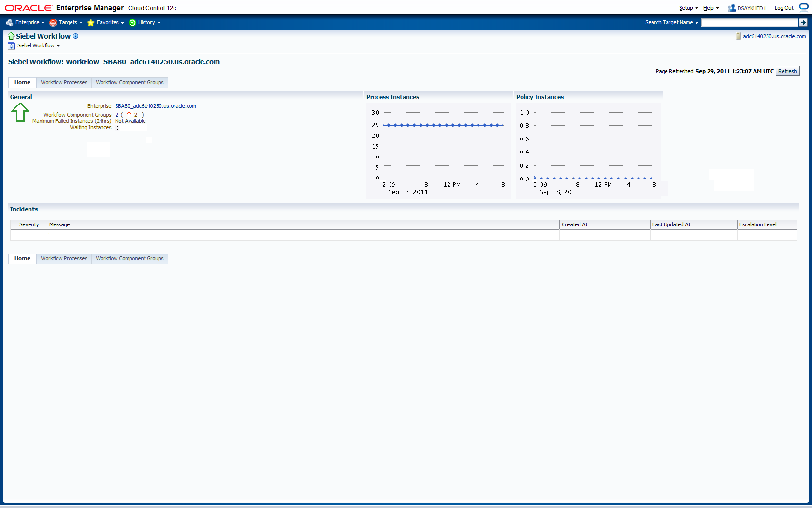Switch to bottom Workflow Processes tab
This screenshot has width=812, height=508.
point(64,258)
